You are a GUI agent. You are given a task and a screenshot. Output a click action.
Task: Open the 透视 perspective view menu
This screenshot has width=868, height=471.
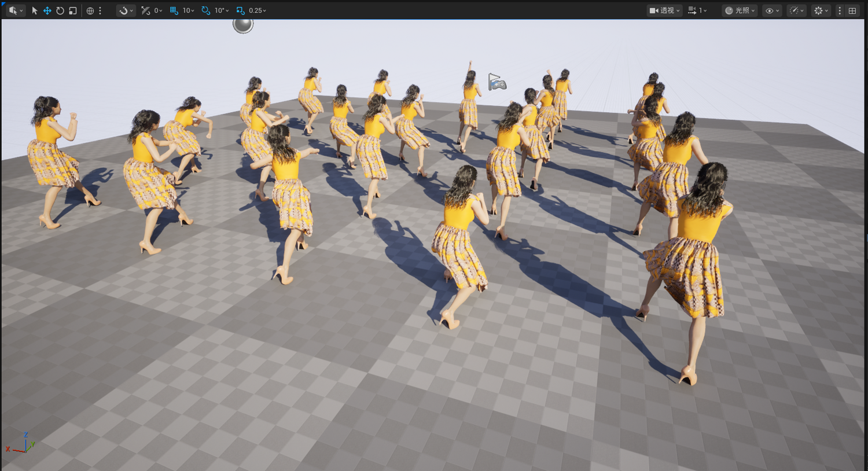[x=664, y=10]
